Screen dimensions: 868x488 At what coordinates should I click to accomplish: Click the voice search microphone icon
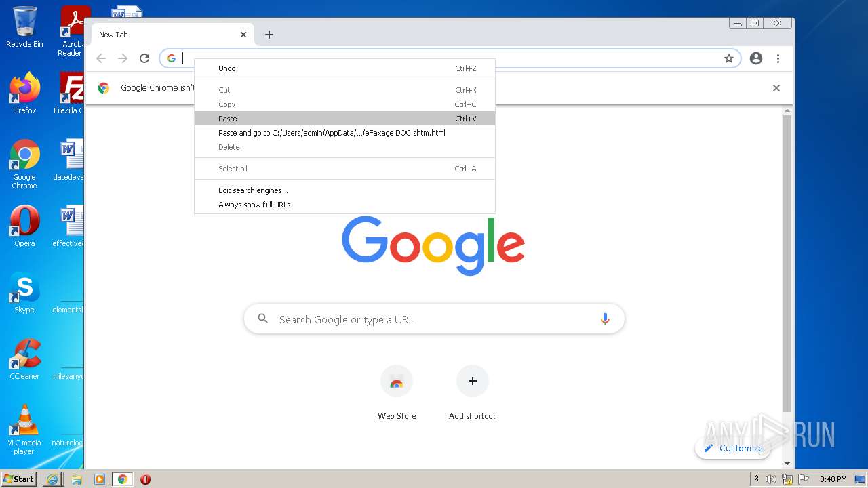(605, 319)
